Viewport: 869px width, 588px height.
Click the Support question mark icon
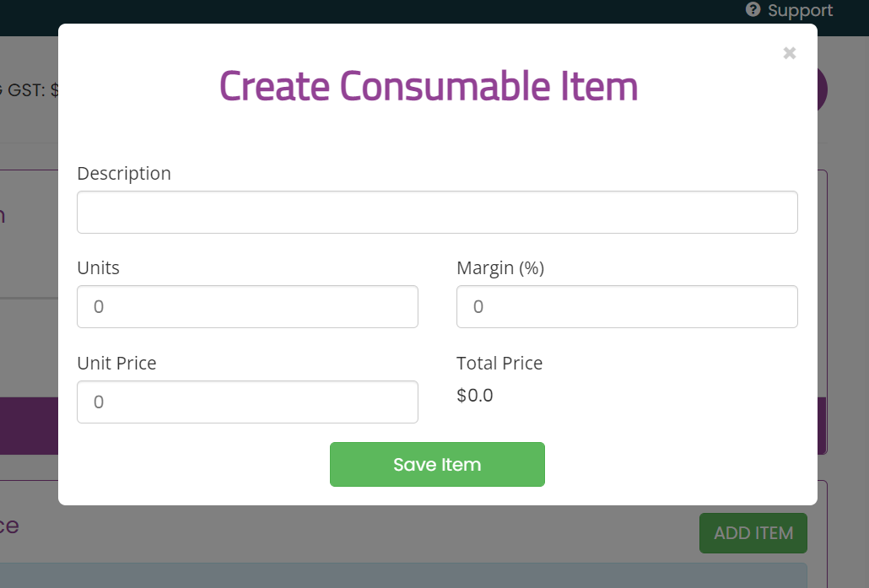[x=753, y=9]
